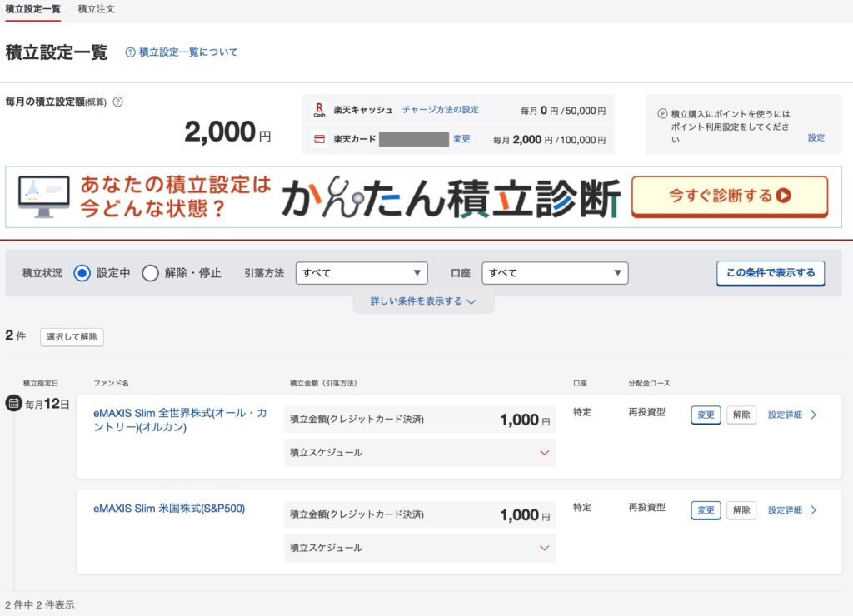Expand 詳しい条件を表示する
This screenshot has height=616, width=853.
coord(423,301)
